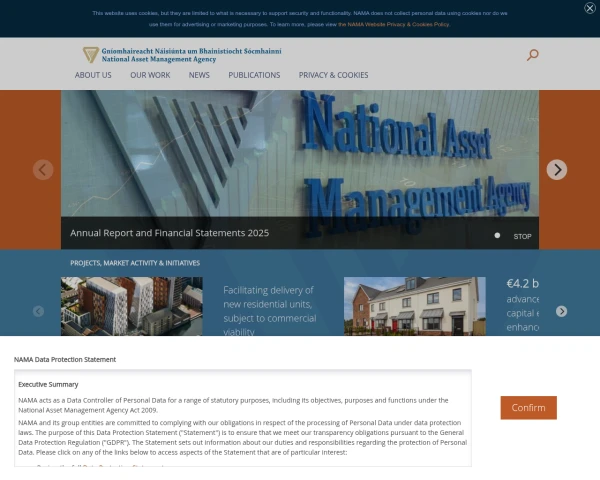Advance to next hero carousel slide
The image size is (600, 480).
coord(557,170)
